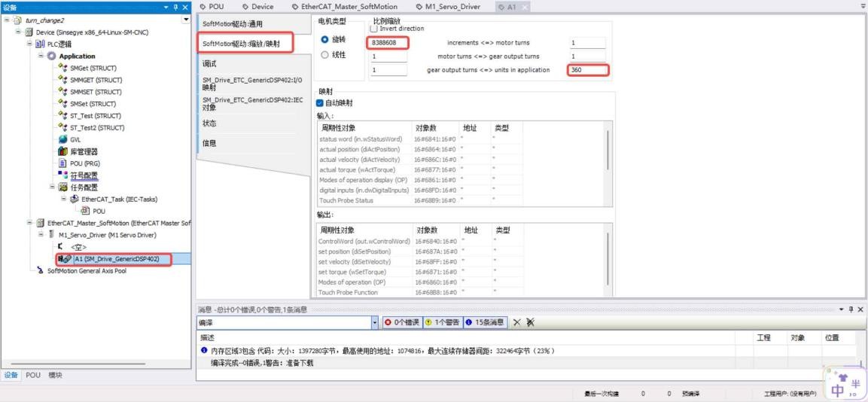
Task: Collapse the EtherCAT_Task node
Action: (x=64, y=199)
